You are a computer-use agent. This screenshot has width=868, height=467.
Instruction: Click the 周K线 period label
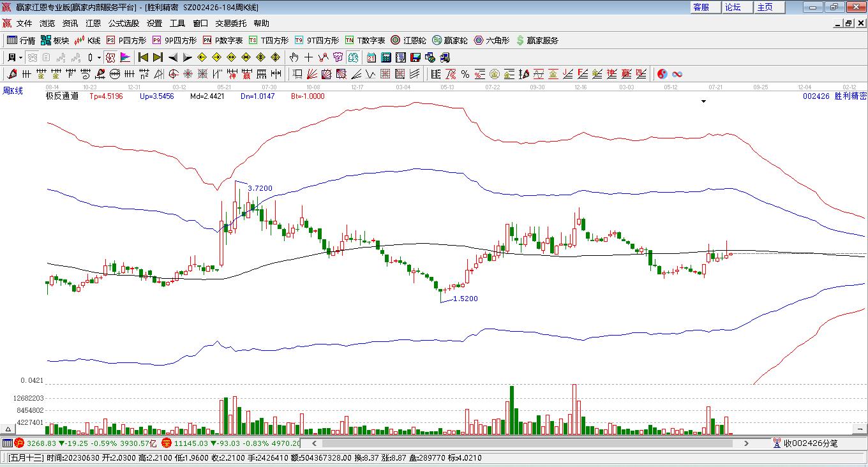click(12, 91)
